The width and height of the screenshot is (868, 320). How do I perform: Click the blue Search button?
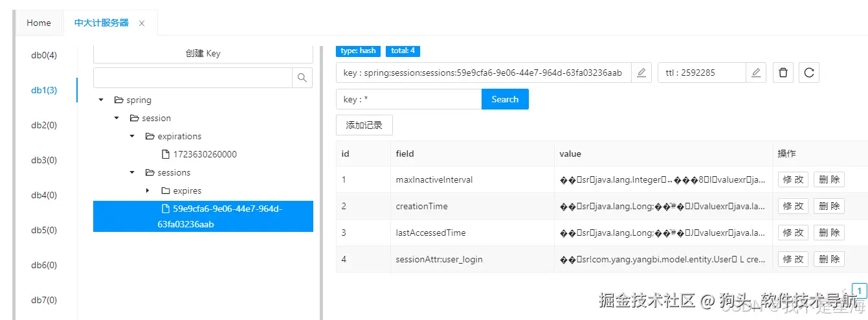505,99
